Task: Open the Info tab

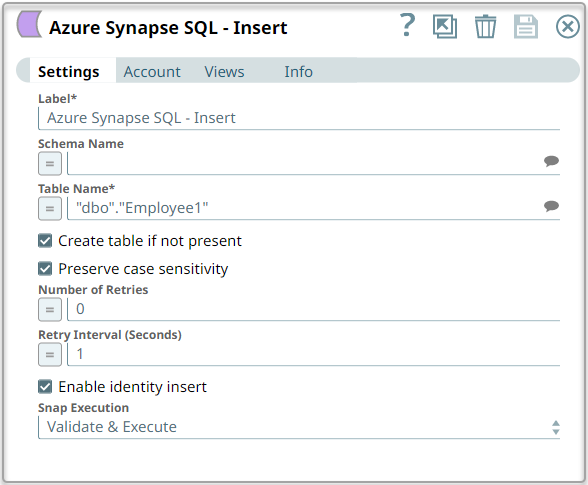Action: [298, 72]
